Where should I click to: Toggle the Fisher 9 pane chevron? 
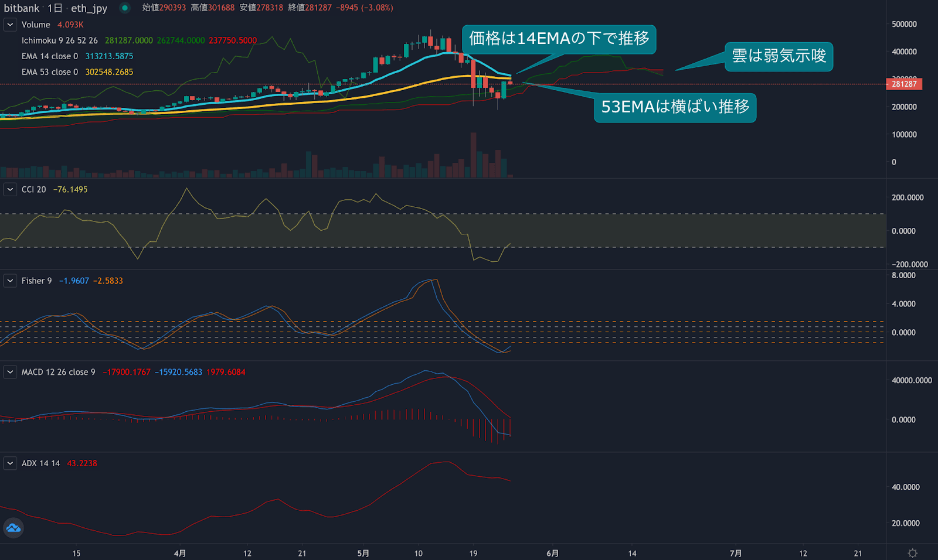point(10,281)
